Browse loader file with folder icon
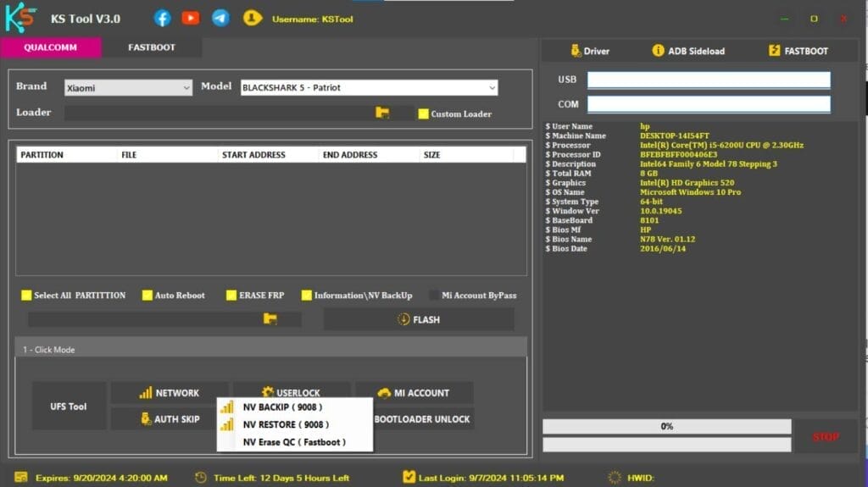Viewport: 868px width, 487px height. [x=382, y=113]
